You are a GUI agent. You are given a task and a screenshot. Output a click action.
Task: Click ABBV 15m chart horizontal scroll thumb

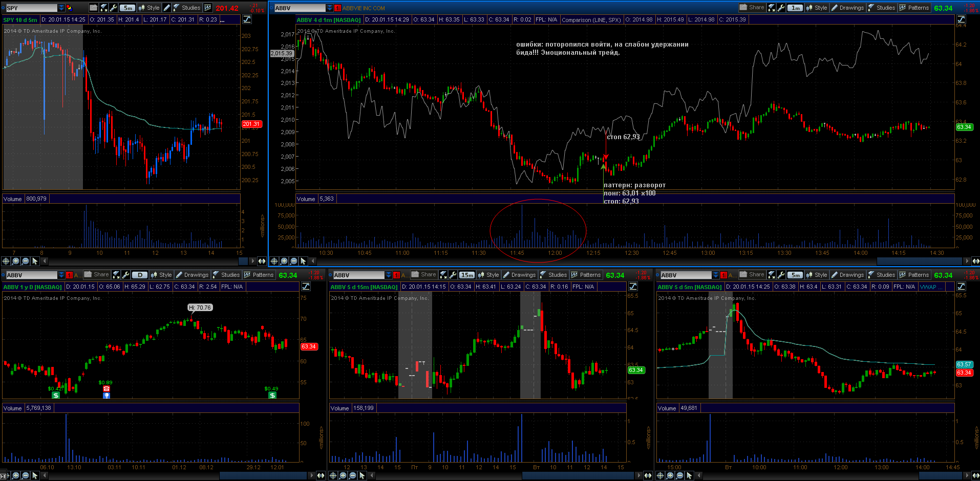tap(579, 475)
